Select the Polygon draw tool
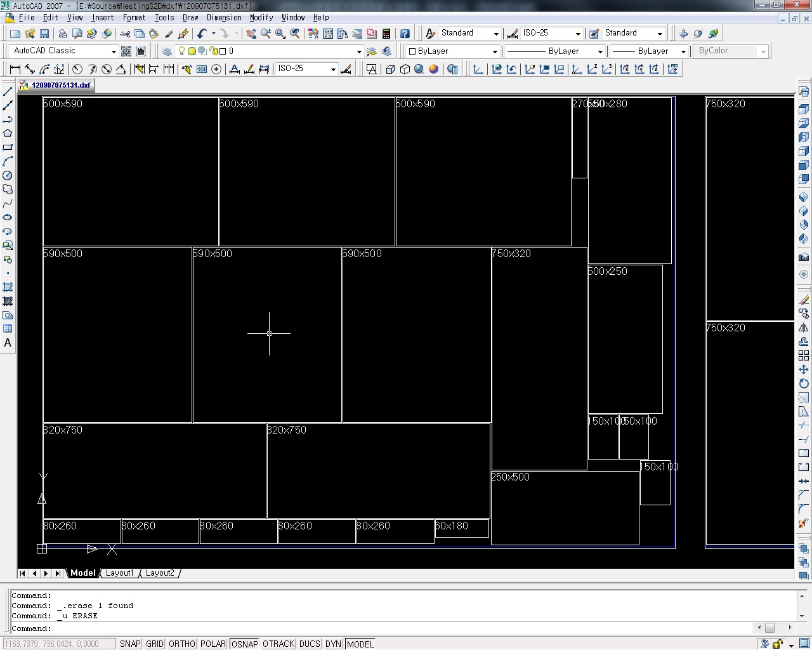Image resolution: width=812 pixels, height=650 pixels. click(x=8, y=133)
